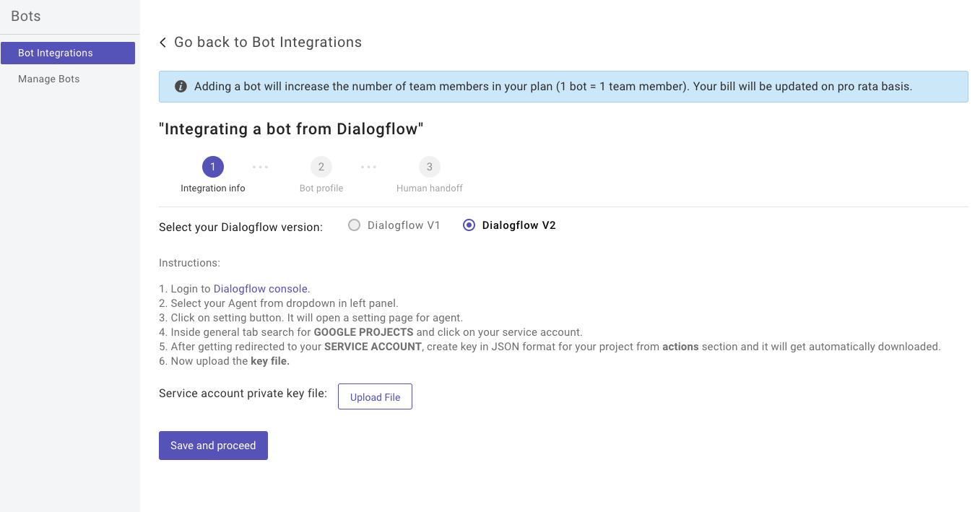This screenshot has height=512, width=980.
Task: Click the billing notice text in banner
Action: 553,87
